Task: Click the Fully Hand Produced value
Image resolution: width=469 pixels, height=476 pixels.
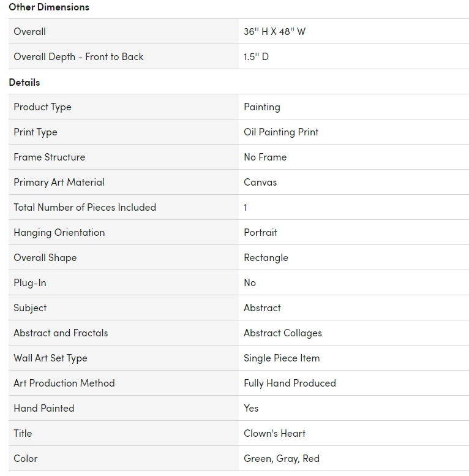Action: (x=290, y=383)
